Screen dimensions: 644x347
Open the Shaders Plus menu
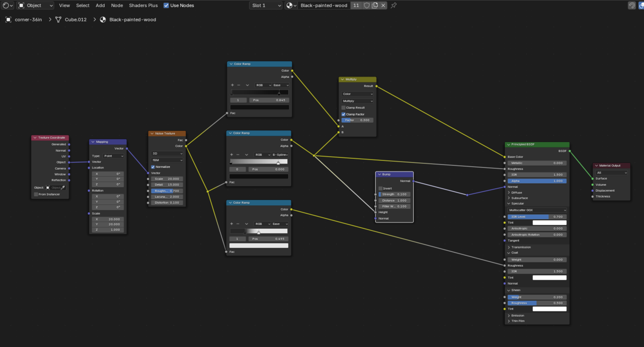point(143,6)
